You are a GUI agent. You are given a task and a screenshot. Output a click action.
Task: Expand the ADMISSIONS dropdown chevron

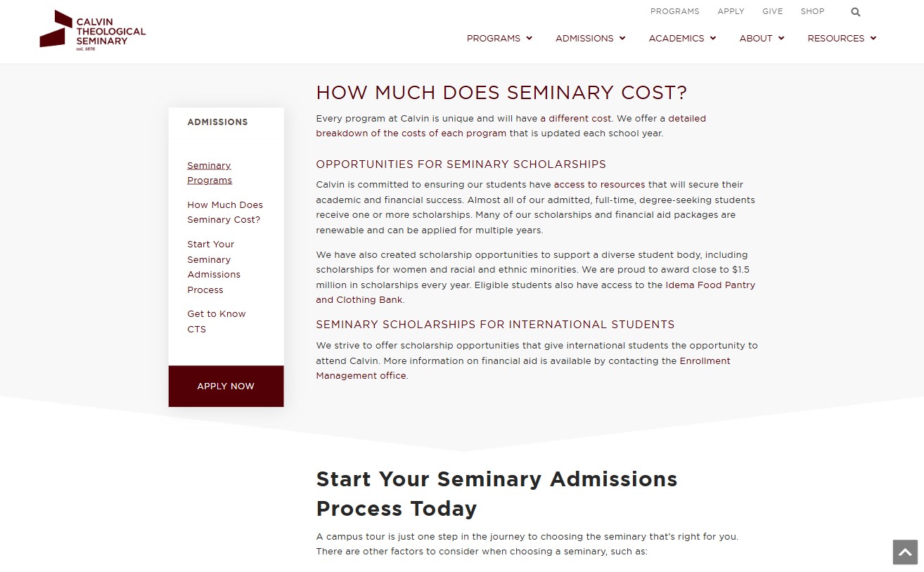[x=622, y=39]
